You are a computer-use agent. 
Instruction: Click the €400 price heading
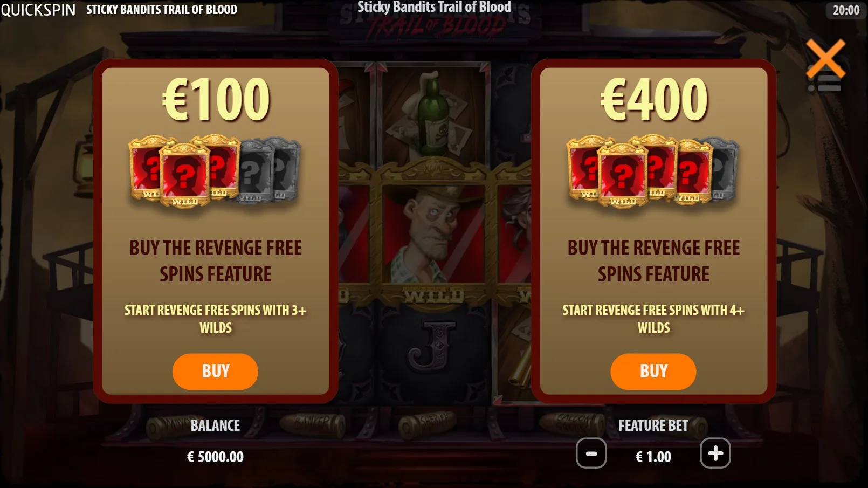[x=654, y=99]
